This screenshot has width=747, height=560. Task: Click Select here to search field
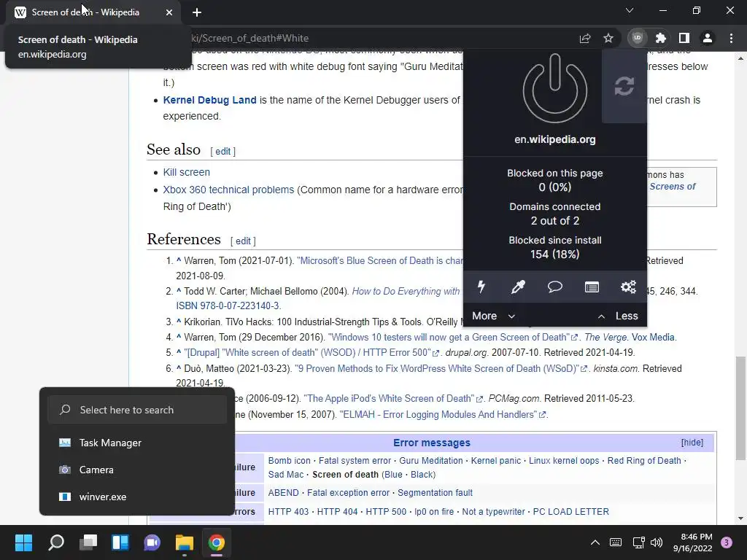click(137, 410)
